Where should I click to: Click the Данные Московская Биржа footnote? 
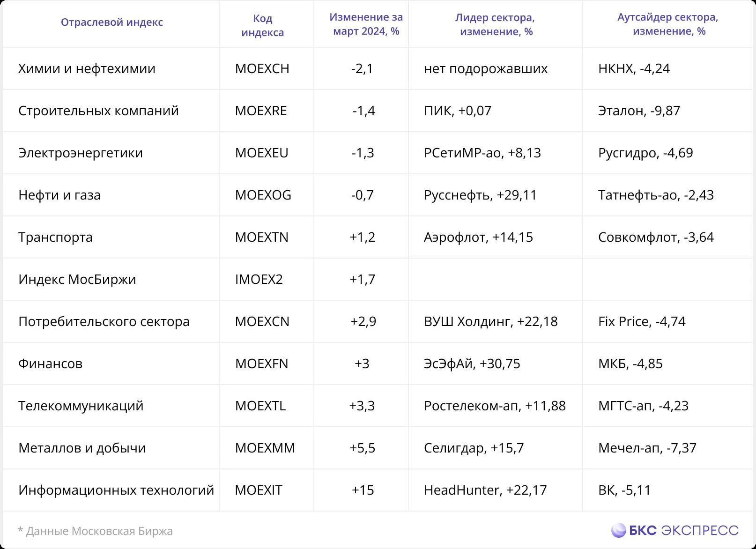[95, 531]
